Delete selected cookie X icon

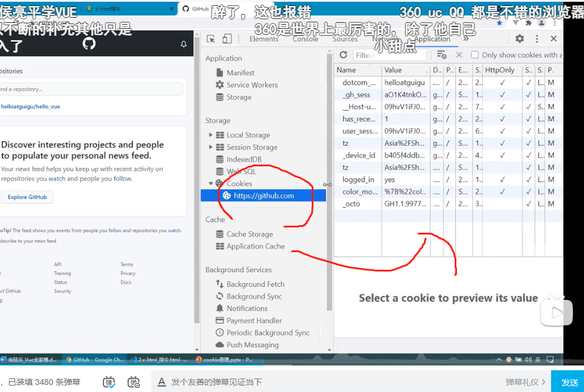tap(459, 55)
